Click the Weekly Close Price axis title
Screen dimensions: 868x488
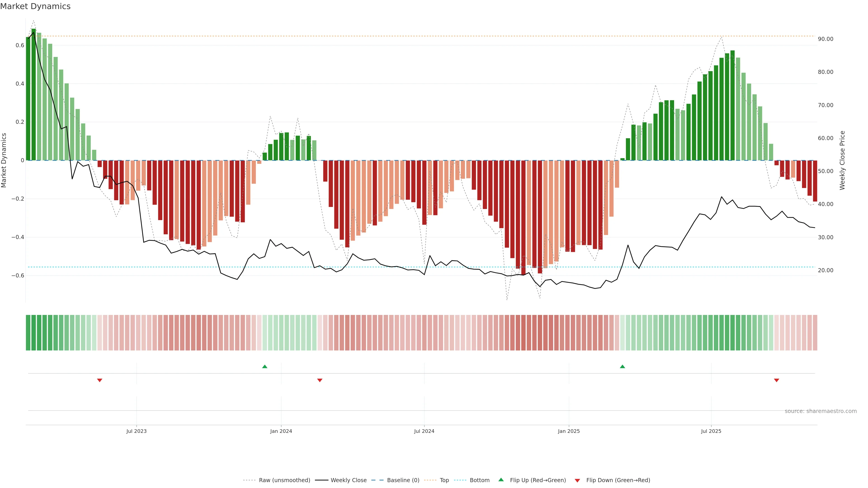(x=842, y=160)
